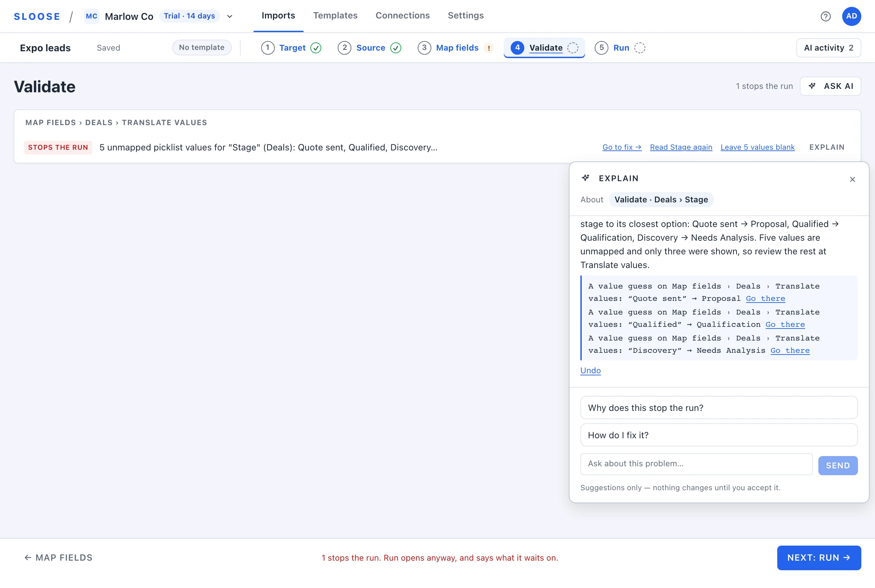Viewport: 875px width, 588px height.
Task: Go back with the Map Fields button
Action: pyautogui.click(x=58, y=558)
